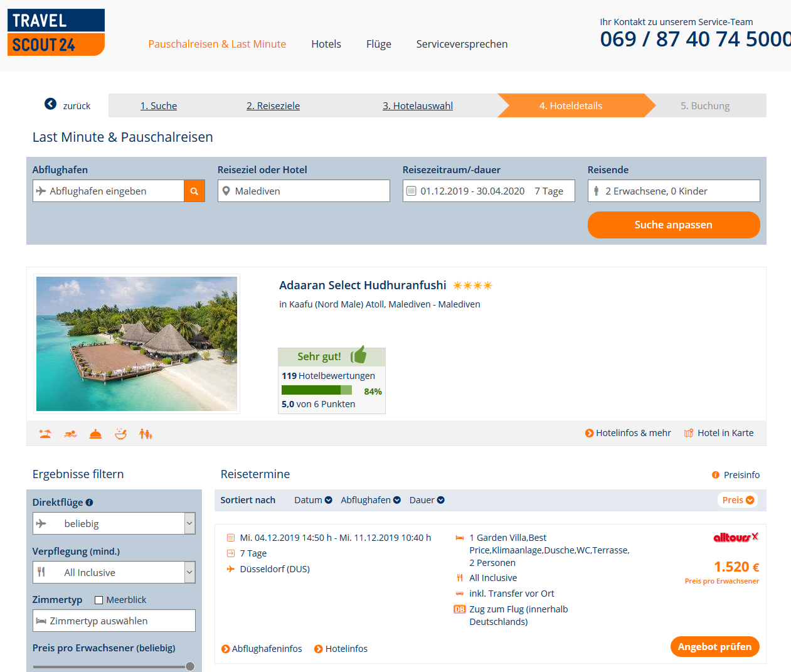Image resolution: width=791 pixels, height=672 pixels.
Task: Go to step 3. Hotelauswahl
Action: point(418,106)
